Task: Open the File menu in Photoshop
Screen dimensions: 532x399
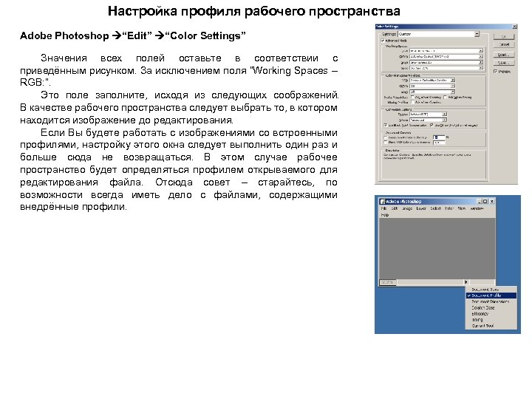Action: [x=383, y=208]
